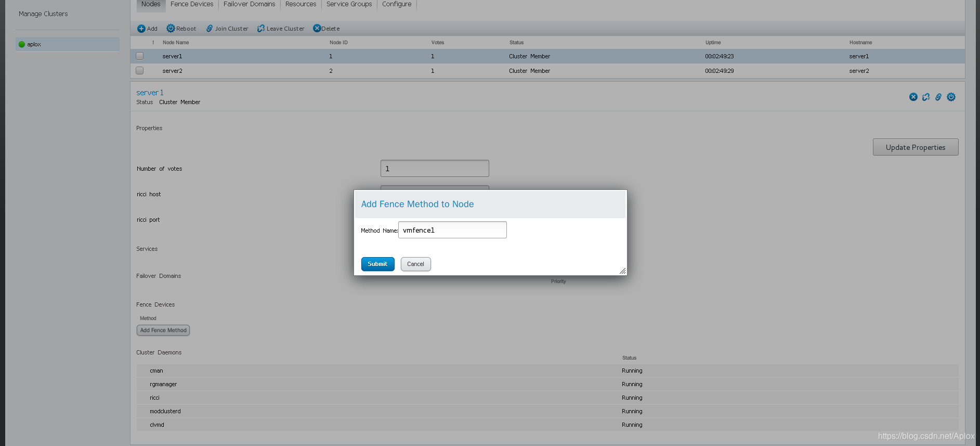The height and width of the screenshot is (446, 980).
Task: Cancel the Add Fence Method dialog
Action: pyautogui.click(x=415, y=264)
